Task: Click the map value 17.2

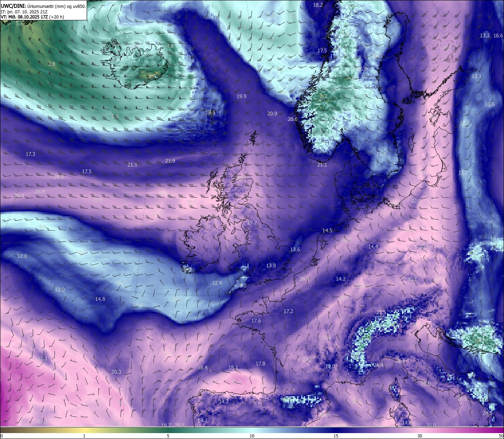Action: [288, 311]
